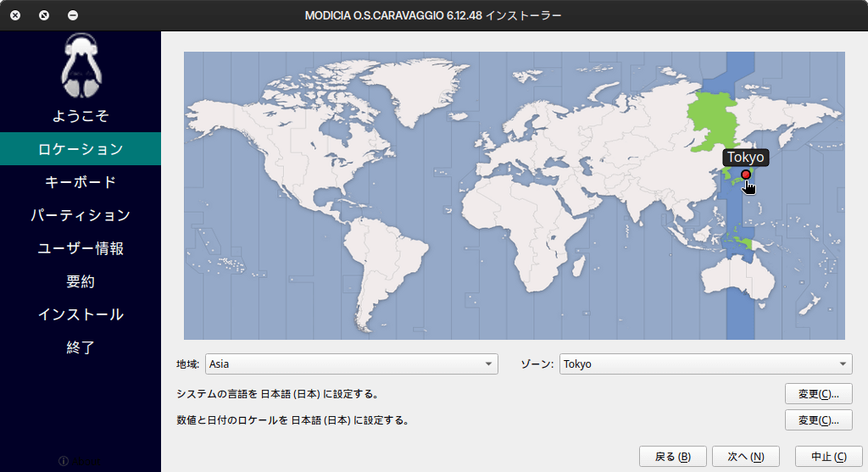Viewport: 868px width, 472px height.
Task: Minimize the installer window
Action: pos(73,15)
